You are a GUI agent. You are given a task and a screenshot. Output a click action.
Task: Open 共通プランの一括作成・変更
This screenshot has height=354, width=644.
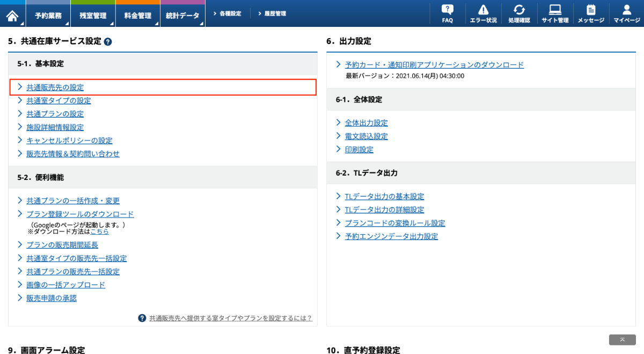pos(74,200)
